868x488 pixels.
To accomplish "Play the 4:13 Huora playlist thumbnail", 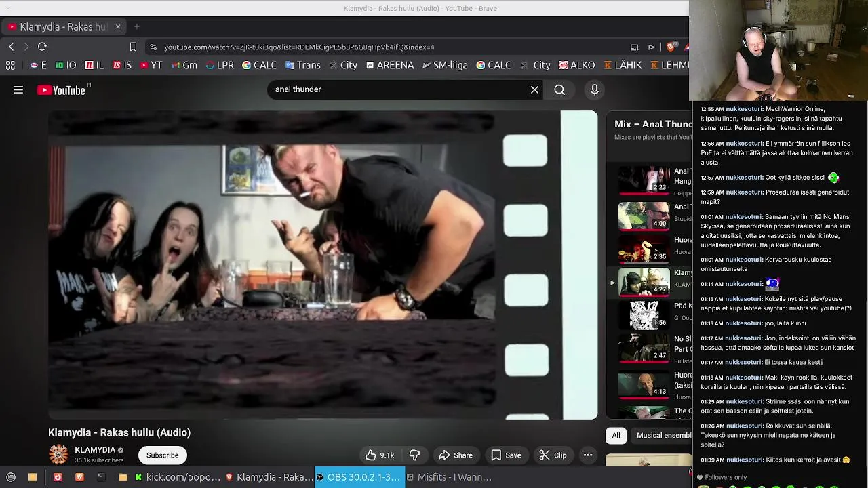I will click(x=644, y=384).
